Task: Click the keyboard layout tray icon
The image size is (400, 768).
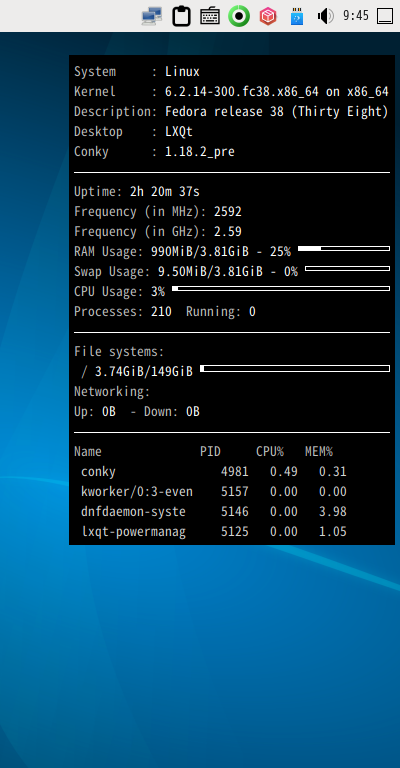Action: [x=210, y=16]
